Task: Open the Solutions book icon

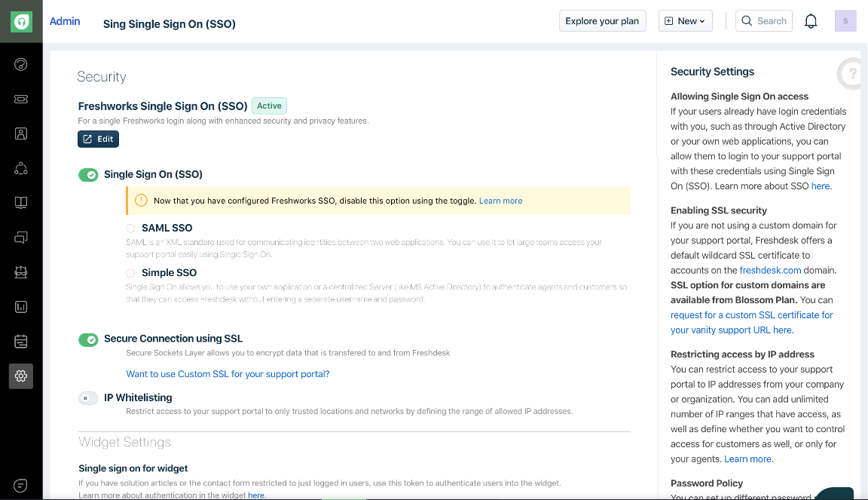Action: (21, 203)
